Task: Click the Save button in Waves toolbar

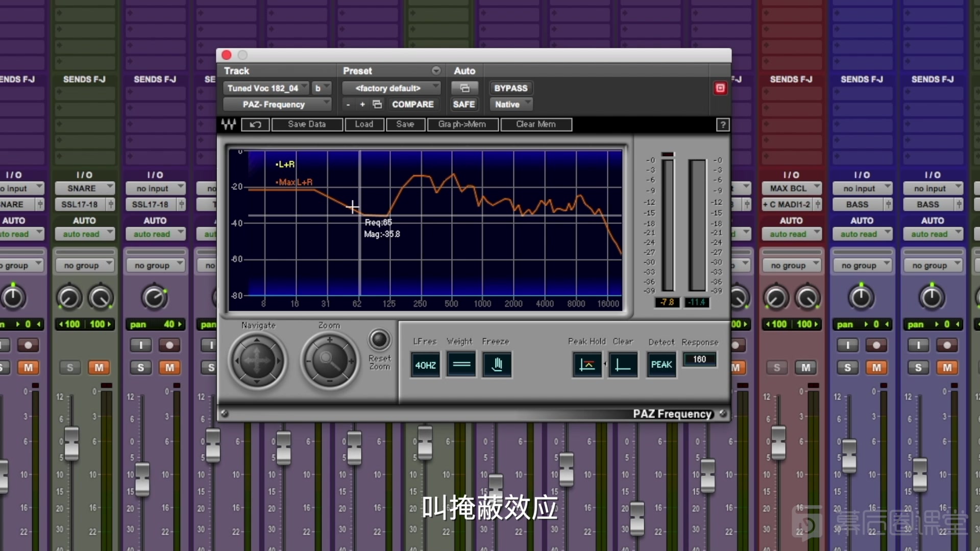Action: pos(405,124)
